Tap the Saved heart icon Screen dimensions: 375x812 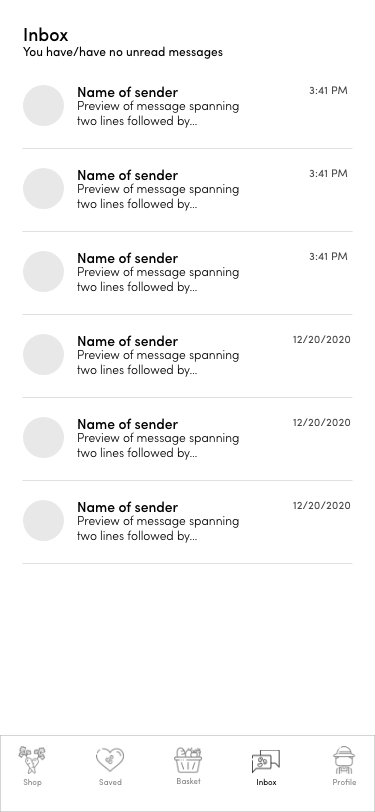110,760
